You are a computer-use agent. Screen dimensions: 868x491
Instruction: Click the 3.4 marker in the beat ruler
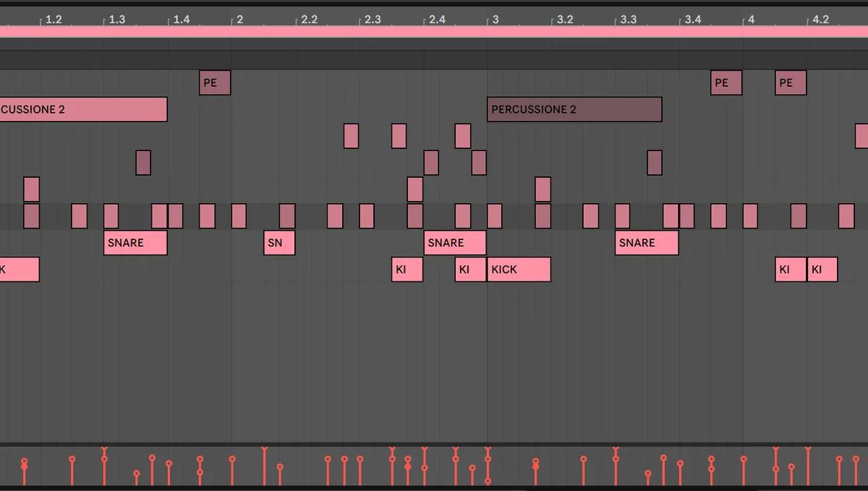(693, 20)
